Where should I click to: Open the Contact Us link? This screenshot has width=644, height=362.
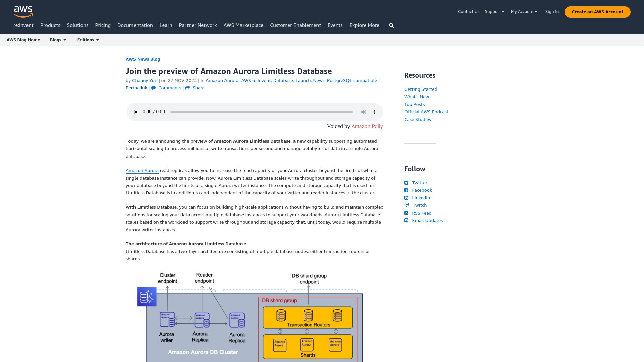469,12
